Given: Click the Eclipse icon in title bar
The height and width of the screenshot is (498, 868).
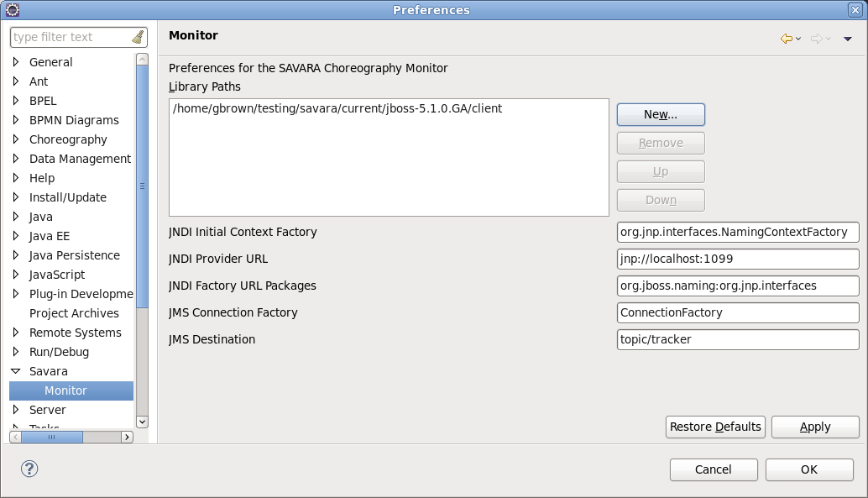Looking at the screenshot, I should 13,9.
